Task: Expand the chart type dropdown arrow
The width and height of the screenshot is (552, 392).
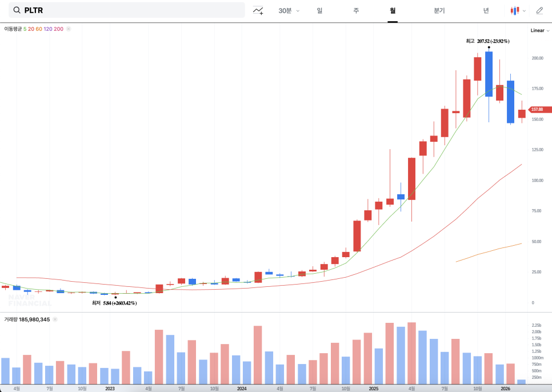Action: pyautogui.click(x=525, y=10)
